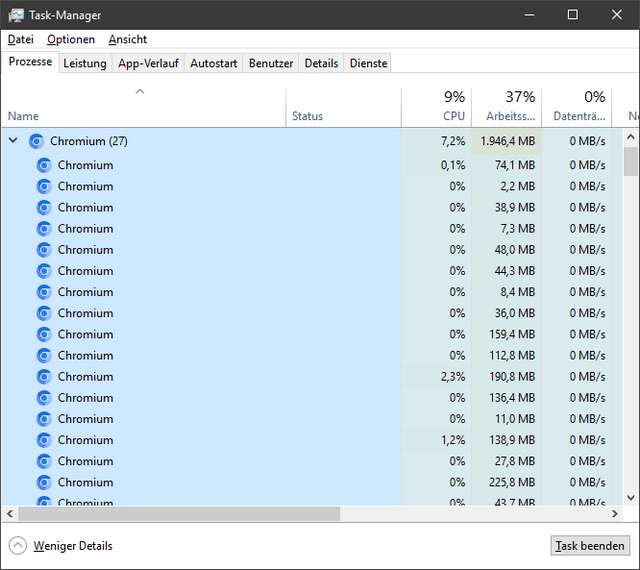Click the icon of the Chromium 136,4 MB process
The height and width of the screenshot is (570, 640).
click(x=44, y=398)
